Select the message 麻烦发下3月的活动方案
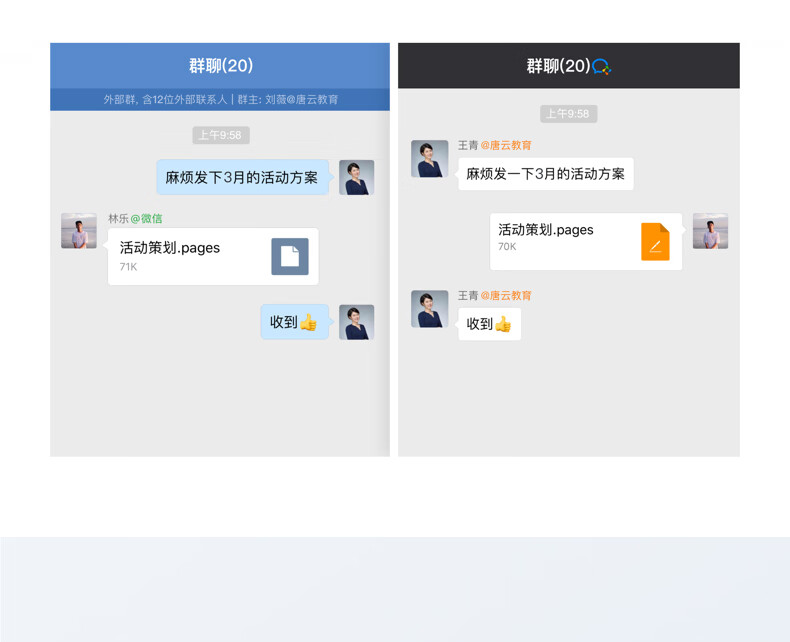This screenshot has width=790, height=642. pos(242,177)
